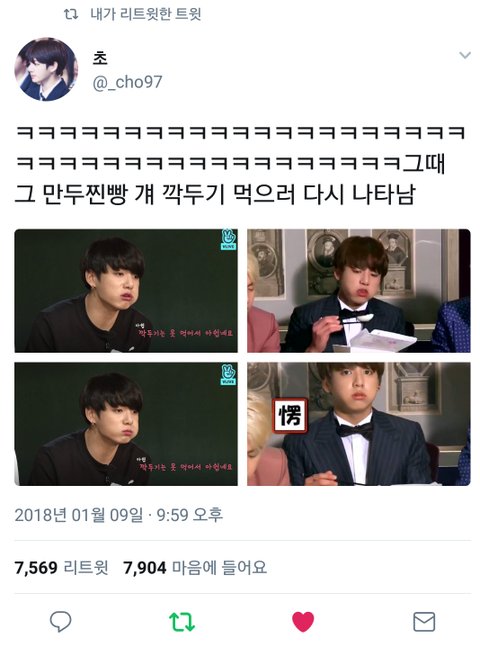Click the VLIVE logo on top-left image
This screenshot has height=647, width=480.
coord(228,239)
